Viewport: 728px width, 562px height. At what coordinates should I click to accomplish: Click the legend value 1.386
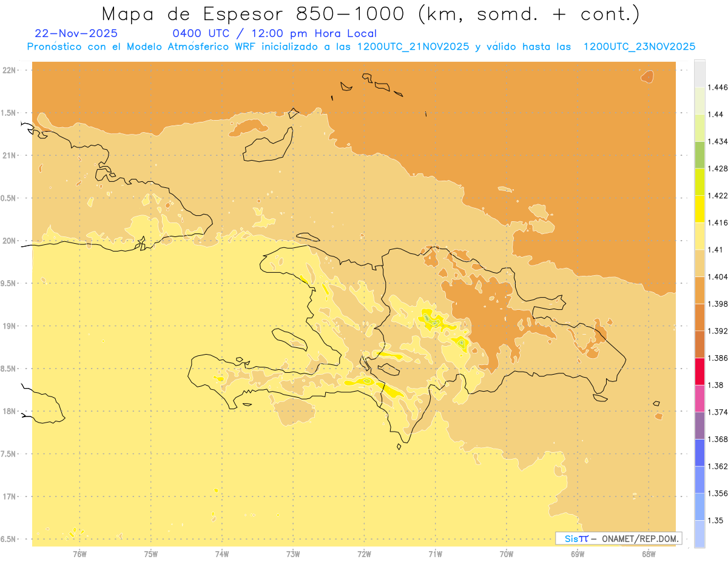(718, 358)
